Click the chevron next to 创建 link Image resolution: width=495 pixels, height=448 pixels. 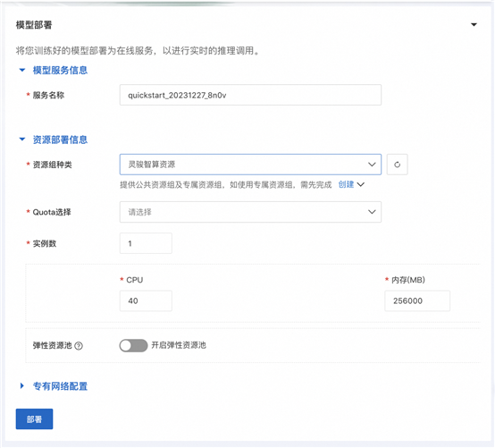pos(360,184)
